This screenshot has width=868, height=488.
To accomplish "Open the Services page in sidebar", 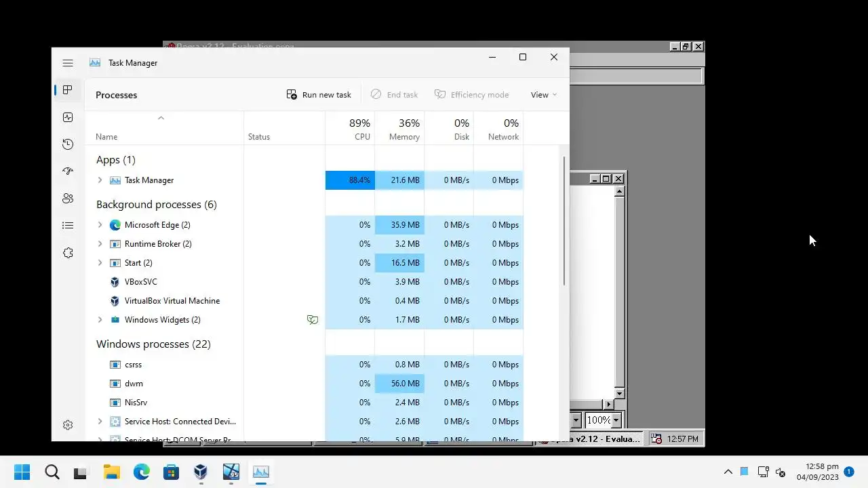I will (68, 253).
